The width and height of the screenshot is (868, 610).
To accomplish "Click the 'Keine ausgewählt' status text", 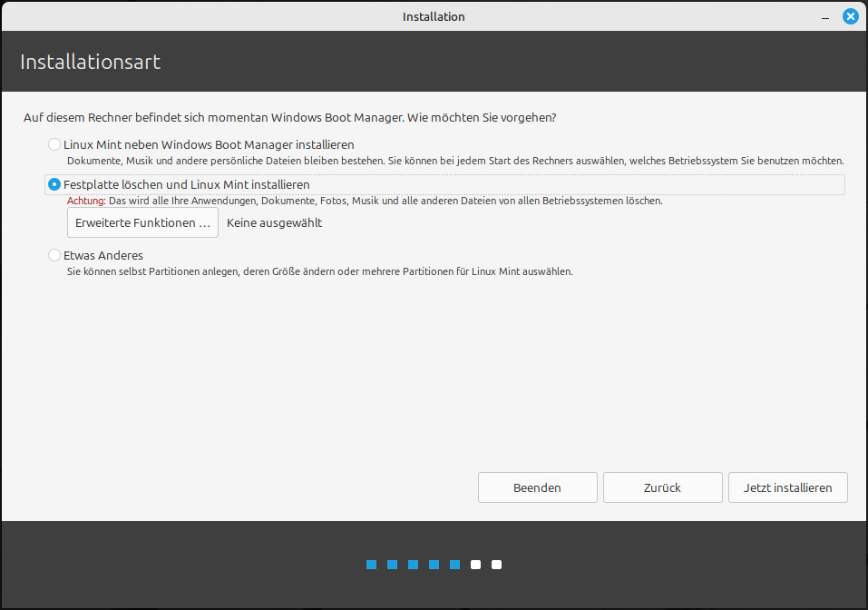I will click(274, 222).
